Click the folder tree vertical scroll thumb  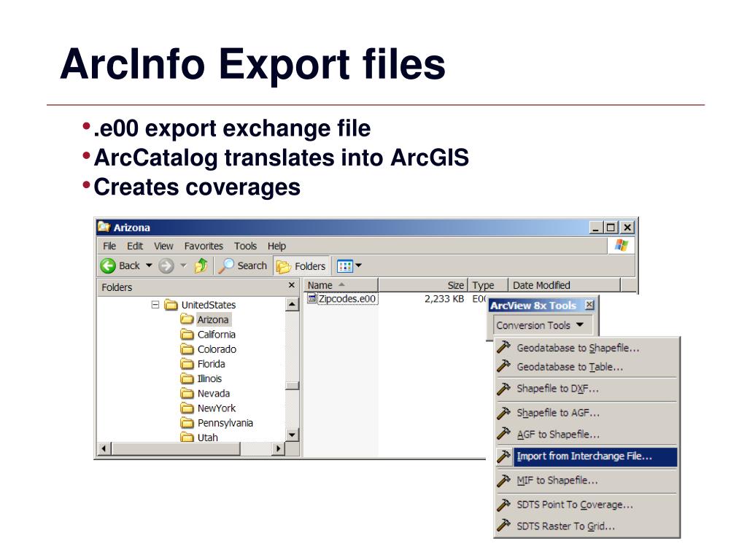point(292,386)
